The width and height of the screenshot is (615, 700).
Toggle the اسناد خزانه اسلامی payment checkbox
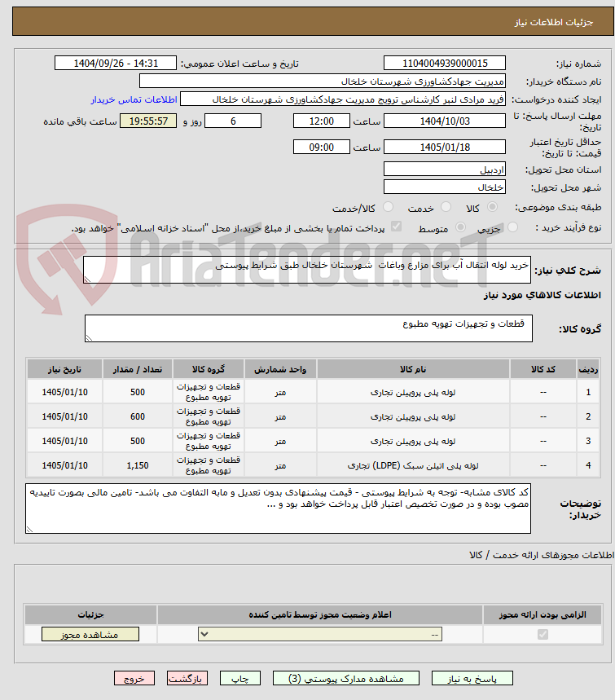396,227
